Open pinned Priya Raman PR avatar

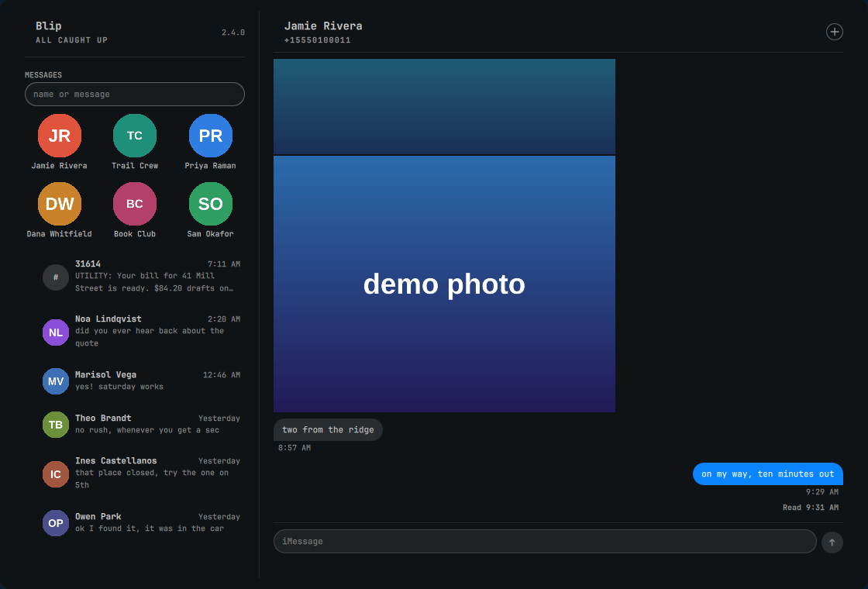pos(210,136)
